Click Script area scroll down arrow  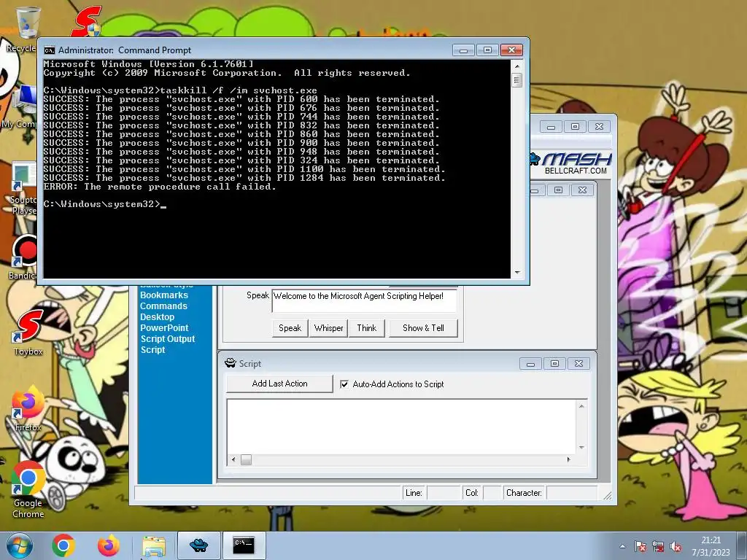click(x=581, y=448)
